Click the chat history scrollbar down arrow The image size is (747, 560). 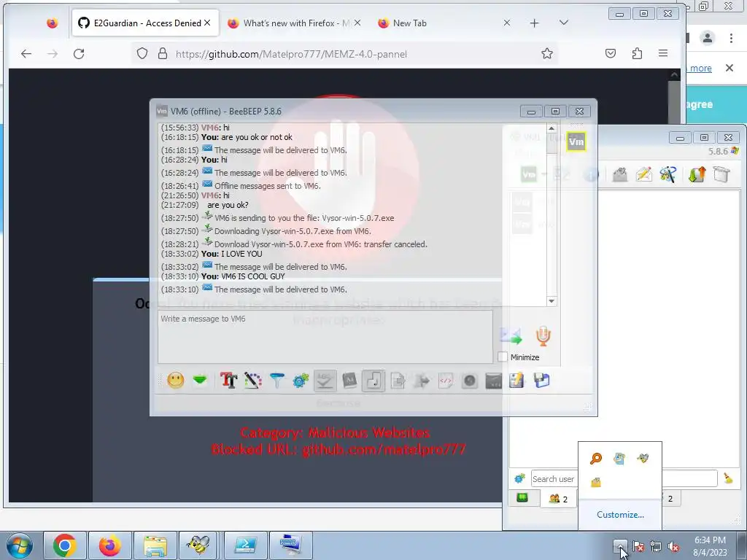pos(551,301)
